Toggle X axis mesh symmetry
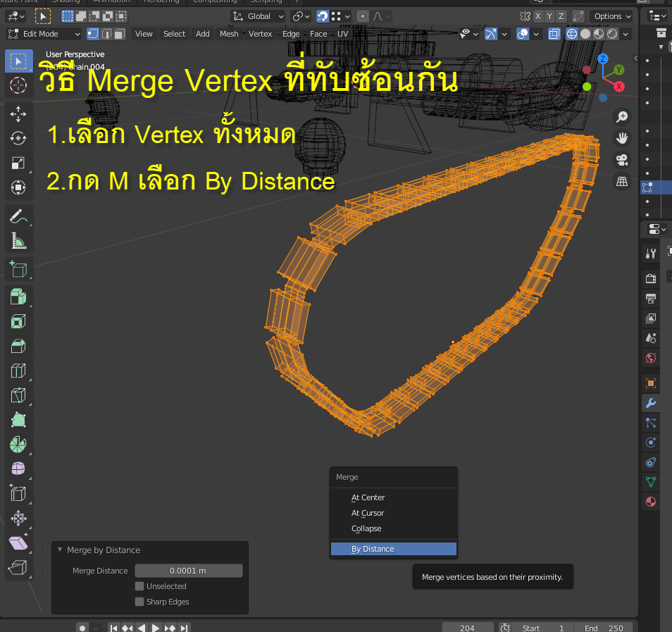Image resolution: width=672 pixels, height=632 pixels. [x=538, y=16]
